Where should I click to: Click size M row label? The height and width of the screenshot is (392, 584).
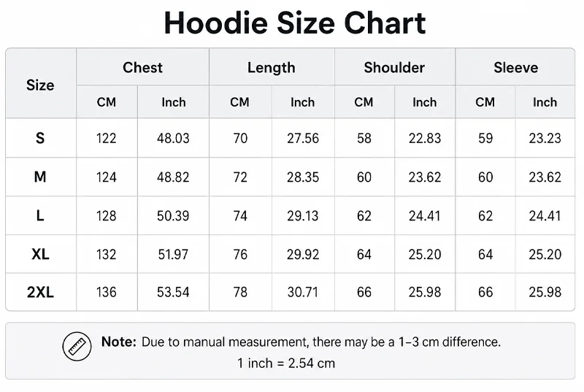[40, 177]
